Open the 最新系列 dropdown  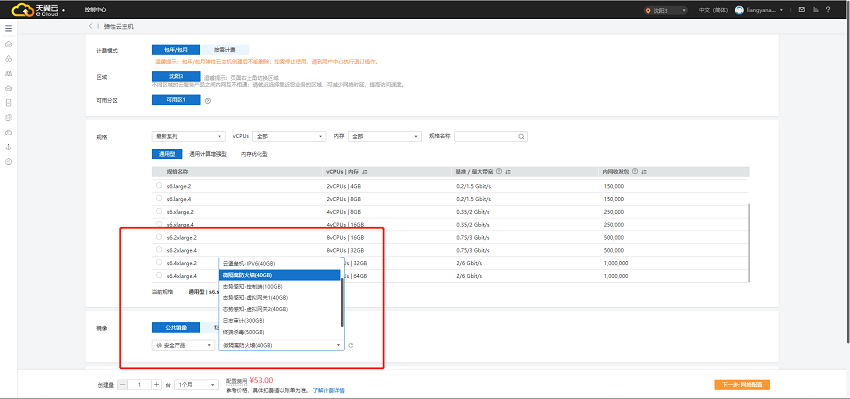(x=189, y=137)
